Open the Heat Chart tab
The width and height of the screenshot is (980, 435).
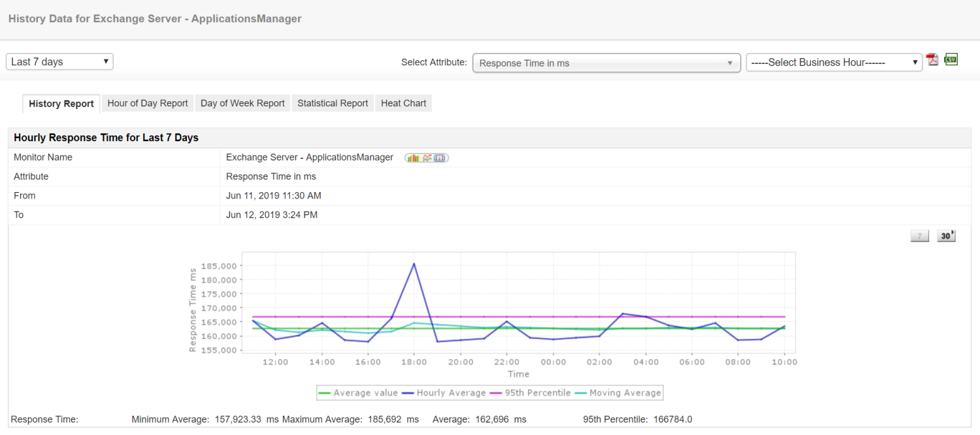403,103
